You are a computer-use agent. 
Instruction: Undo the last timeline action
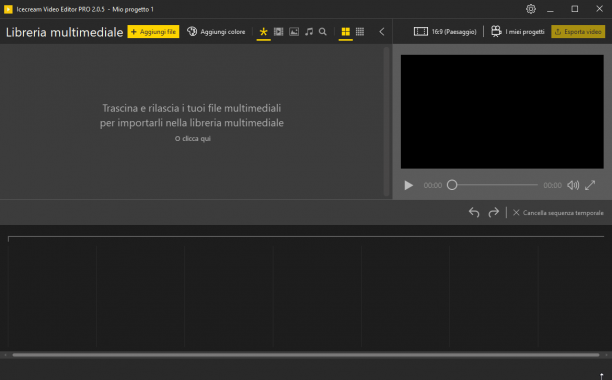474,213
